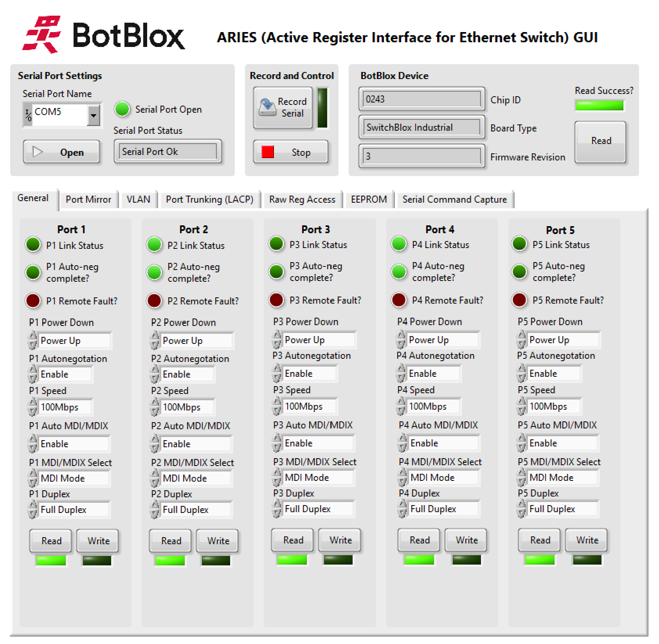The height and width of the screenshot is (644, 659).
Task: Open the Port Trunking (LACP) tab
Action: coord(209,200)
